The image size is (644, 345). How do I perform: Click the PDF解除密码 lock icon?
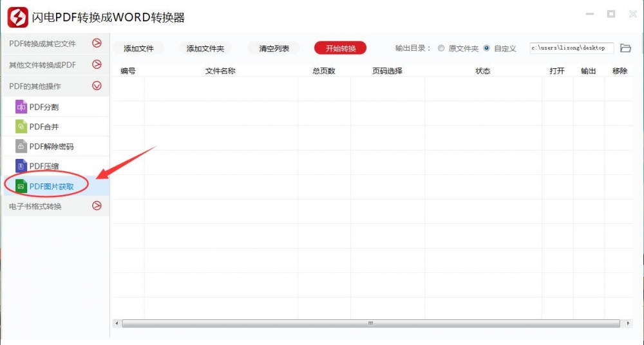click(21, 146)
